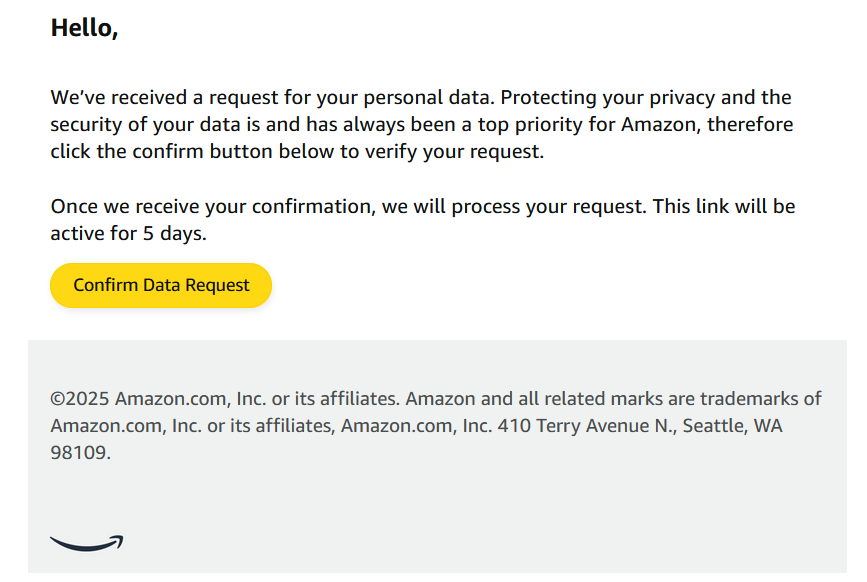Click the 98109 zip code text

click(80, 452)
